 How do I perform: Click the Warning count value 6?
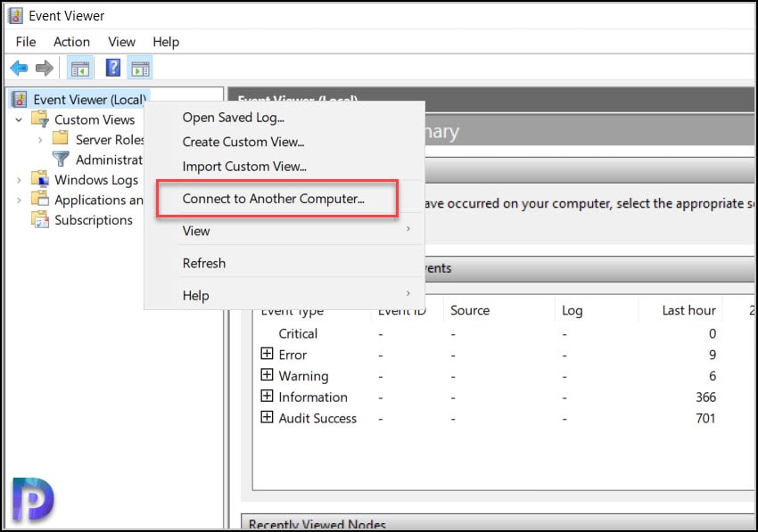(713, 376)
